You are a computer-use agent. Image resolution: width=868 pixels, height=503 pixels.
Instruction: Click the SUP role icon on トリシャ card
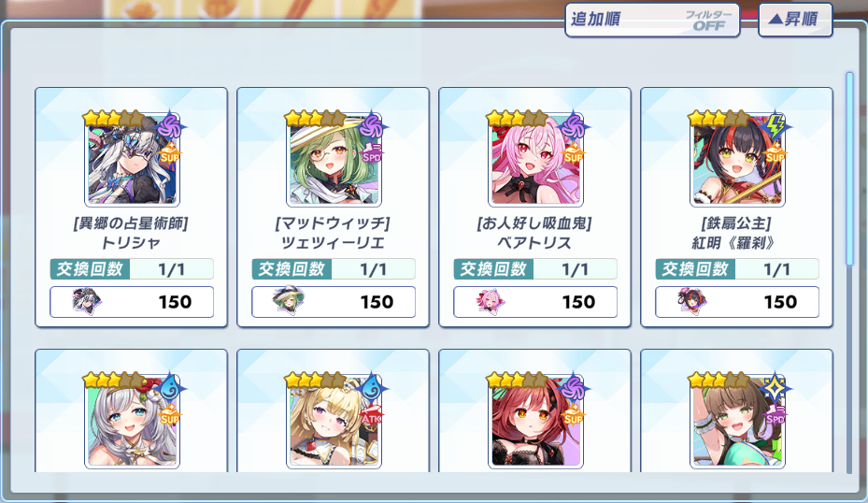click(170, 154)
